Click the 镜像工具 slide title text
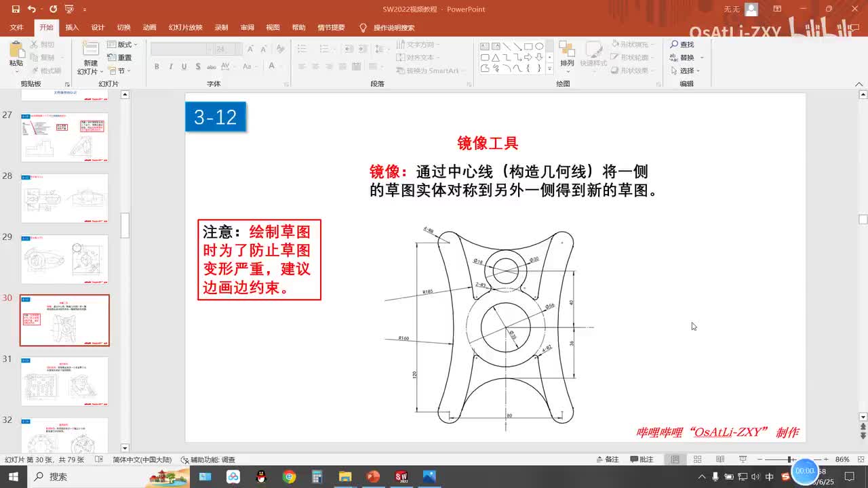 click(x=488, y=143)
